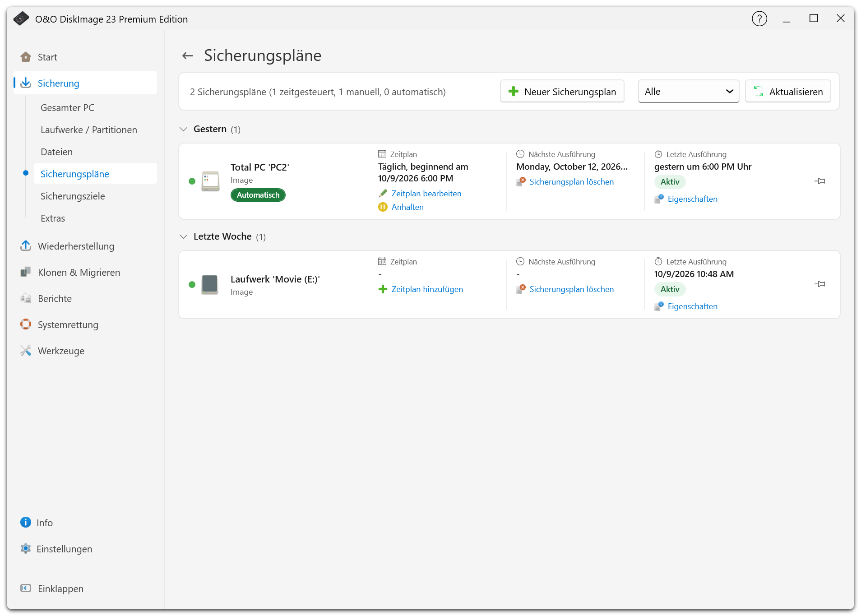
Task: Click the back arrow next to Sicherungspläne
Action: (x=187, y=56)
